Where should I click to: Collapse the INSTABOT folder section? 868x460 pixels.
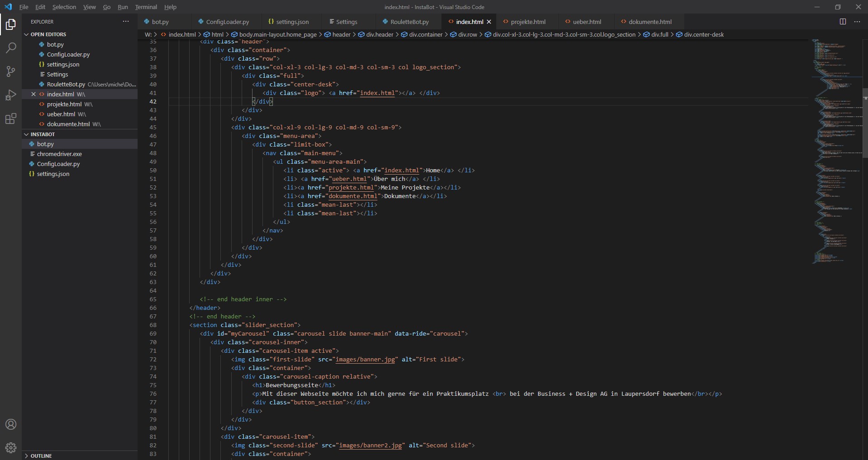(x=27, y=134)
